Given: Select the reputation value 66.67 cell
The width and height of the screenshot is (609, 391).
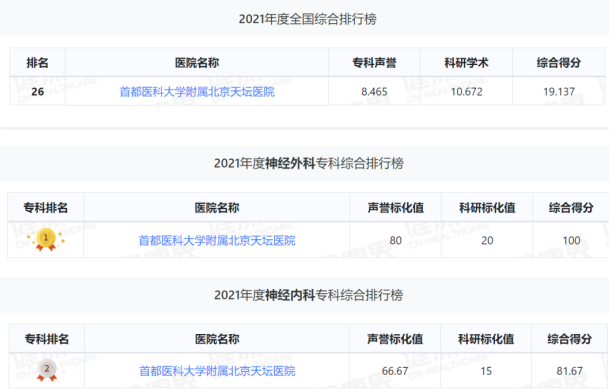Looking at the screenshot, I should [395, 371].
